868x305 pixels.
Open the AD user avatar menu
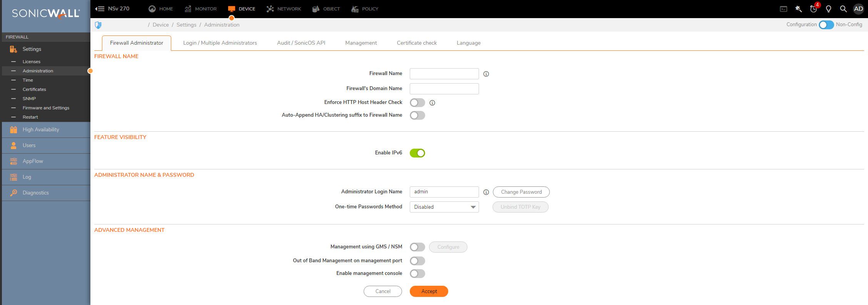tap(858, 9)
